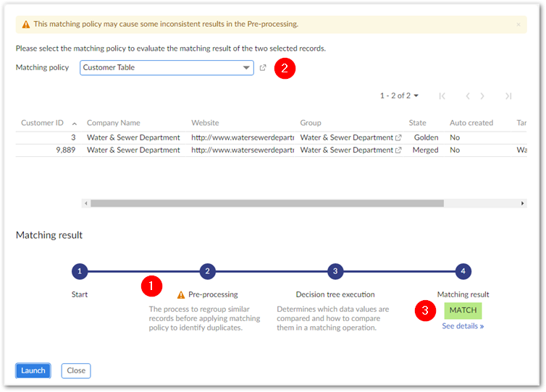Click the Company Name column header

click(113, 123)
